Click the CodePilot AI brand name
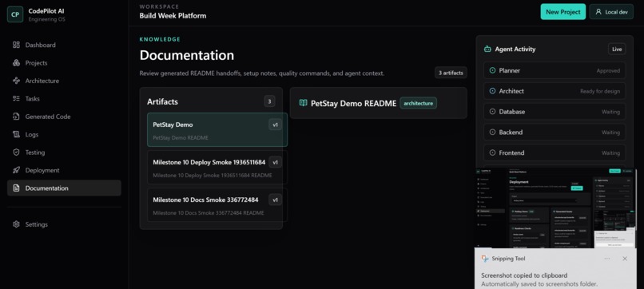The image size is (644, 289). coord(46,11)
